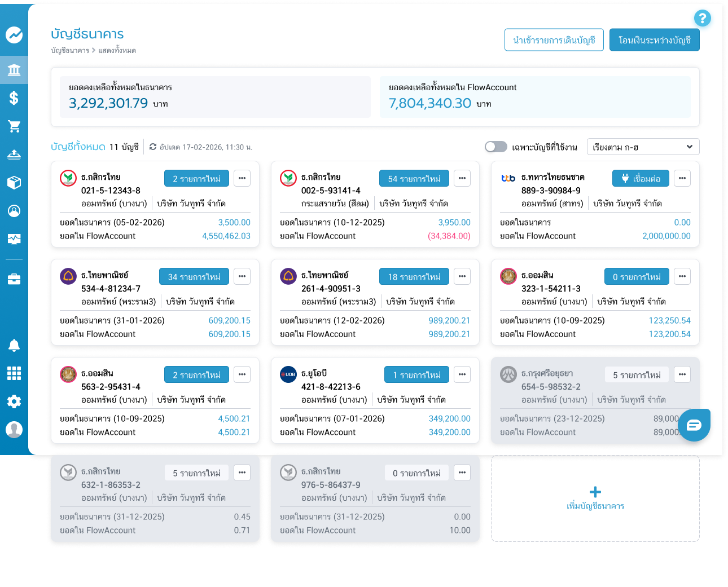Open the products box icon in the sidebar
Viewport: 728px width, 587px height.
pyautogui.click(x=14, y=183)
